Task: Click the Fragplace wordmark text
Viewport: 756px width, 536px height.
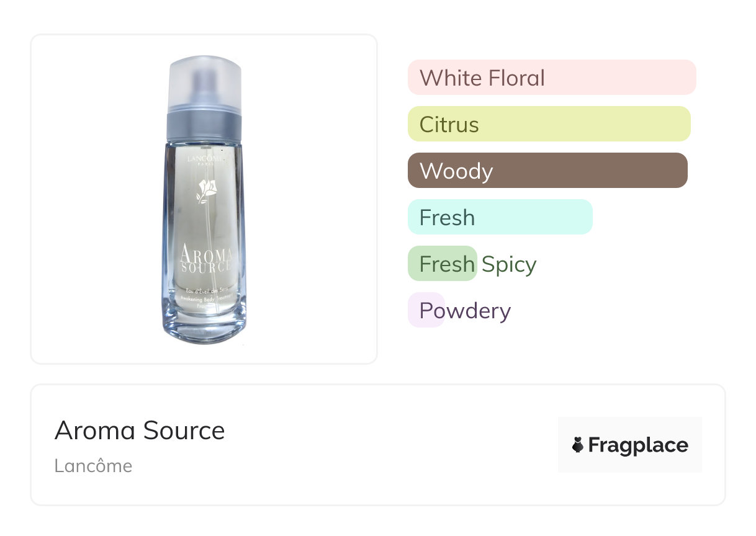Action: (638, 445)
